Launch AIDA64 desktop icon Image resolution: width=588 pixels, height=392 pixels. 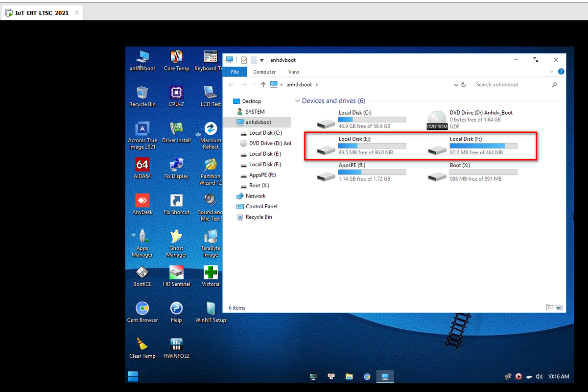click(x=142, y=169)
